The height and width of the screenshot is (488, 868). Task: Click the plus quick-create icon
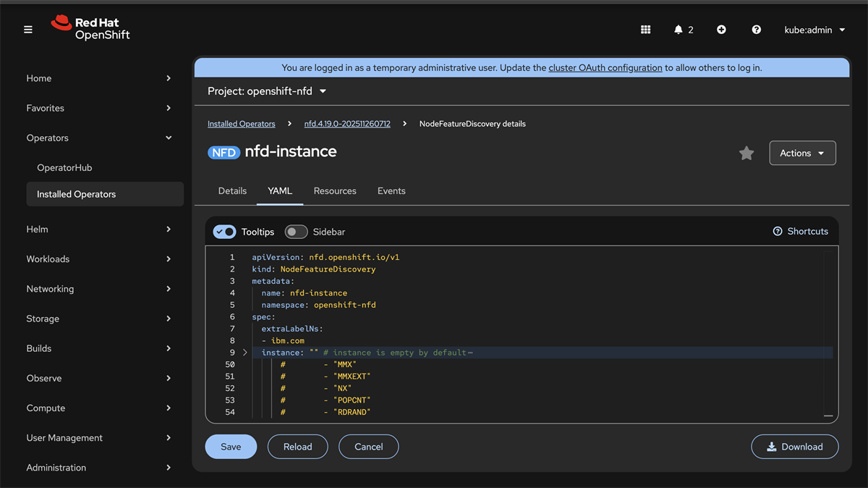721,30
